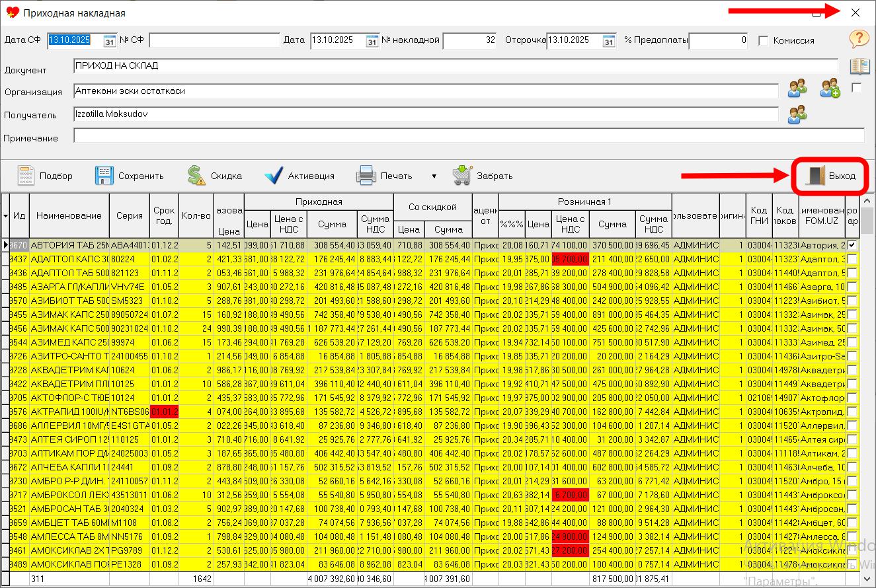This screenshot has height=588, width=876.
Task: Expand the Печать dropdown arrow
Action: coord(434,176)
